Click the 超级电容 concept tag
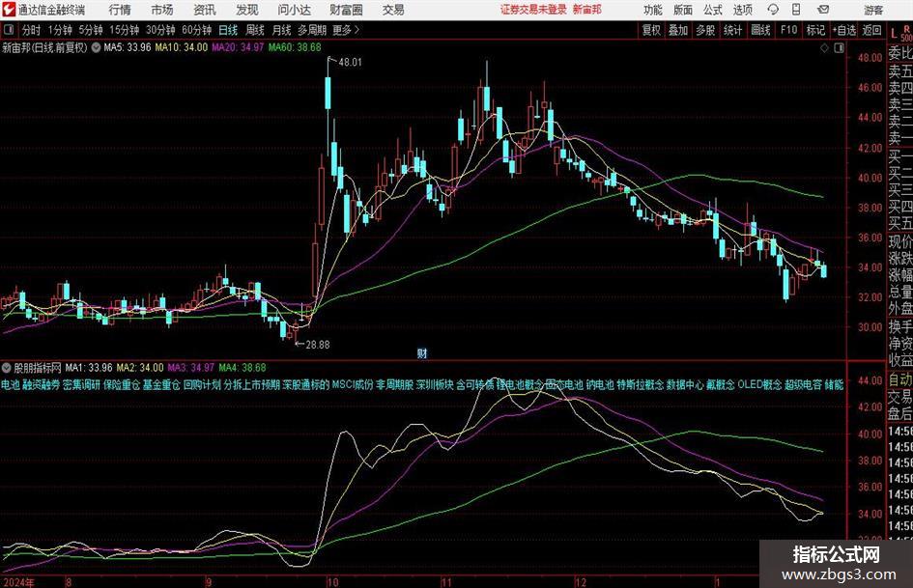 (803, 384)
